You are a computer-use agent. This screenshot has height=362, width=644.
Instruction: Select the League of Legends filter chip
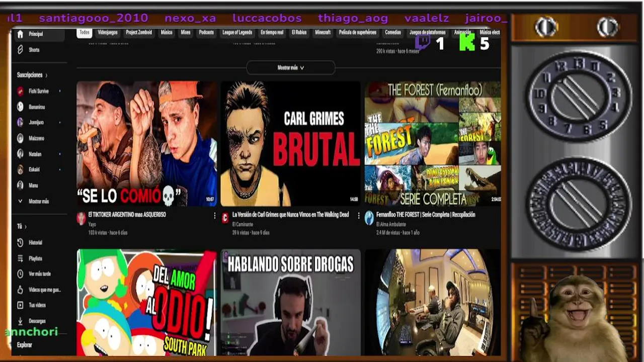(237, 32)
